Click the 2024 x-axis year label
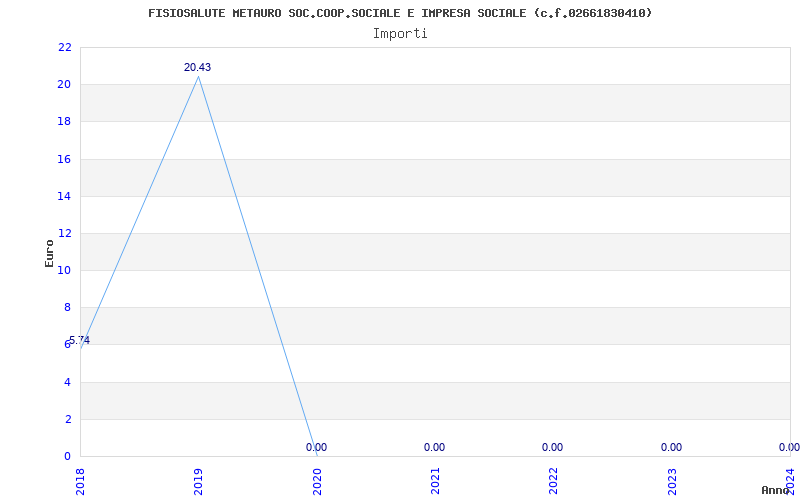Viewport: 800px width, 500px height. pyautogui.click(x=790, y=482)
